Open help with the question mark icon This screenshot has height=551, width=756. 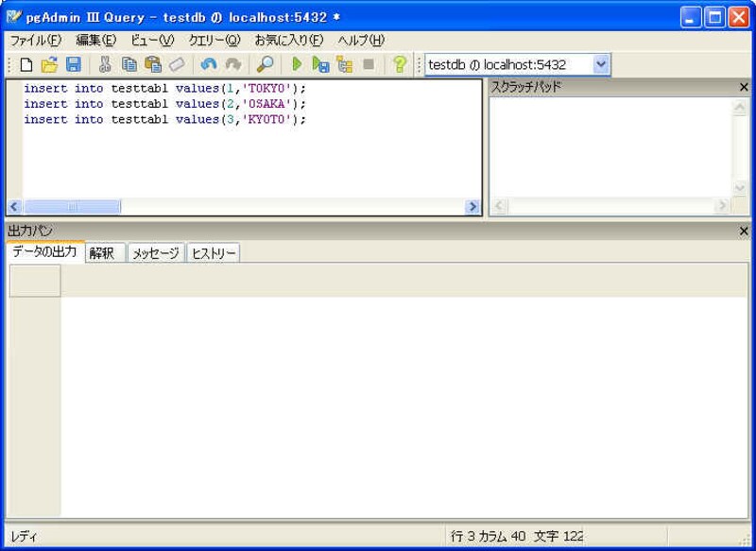point(400,65)
